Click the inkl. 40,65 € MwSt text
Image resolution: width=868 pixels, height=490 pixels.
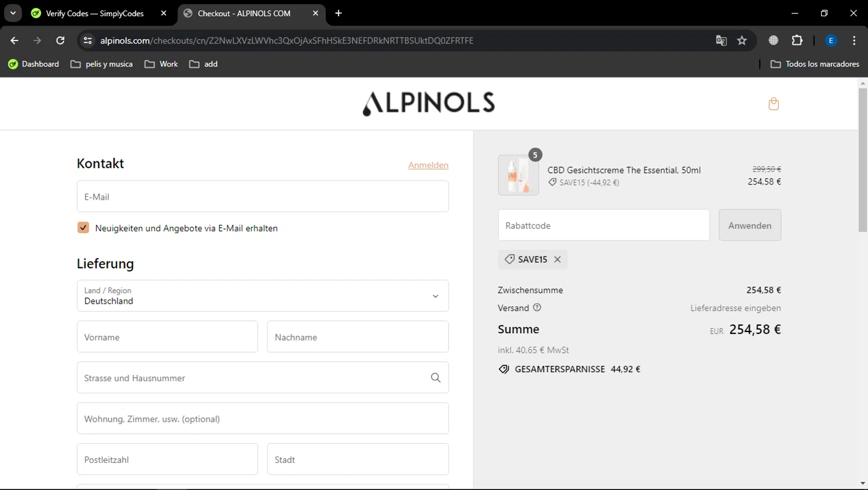pos(533,350)
